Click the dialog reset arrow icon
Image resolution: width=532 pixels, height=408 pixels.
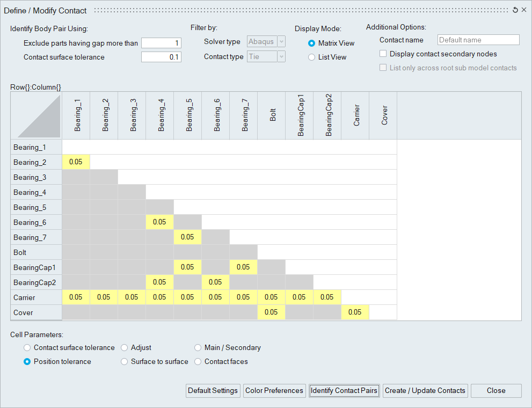point(515,10)
